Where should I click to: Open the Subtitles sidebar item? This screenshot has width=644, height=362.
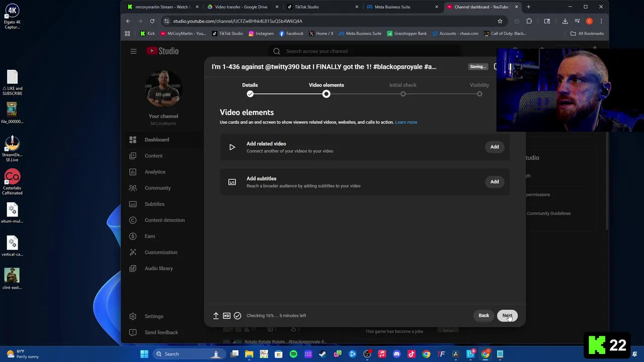tap(154, 204)
